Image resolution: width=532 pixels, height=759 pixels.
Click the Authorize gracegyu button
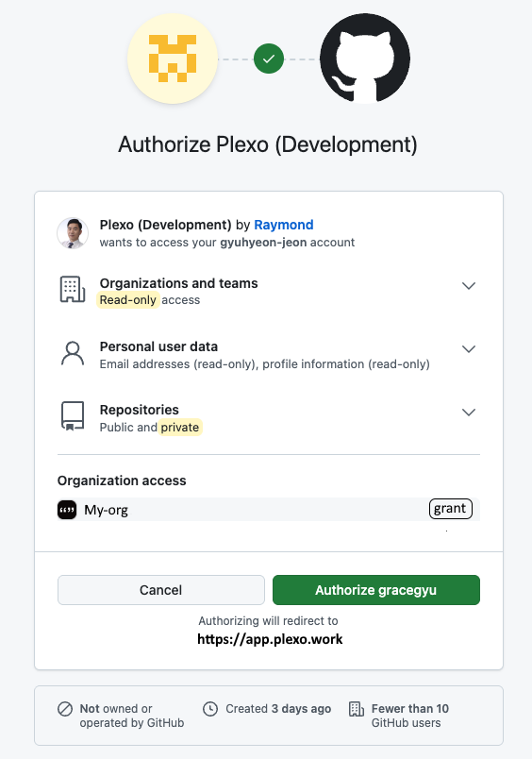(x=376, y=590)
